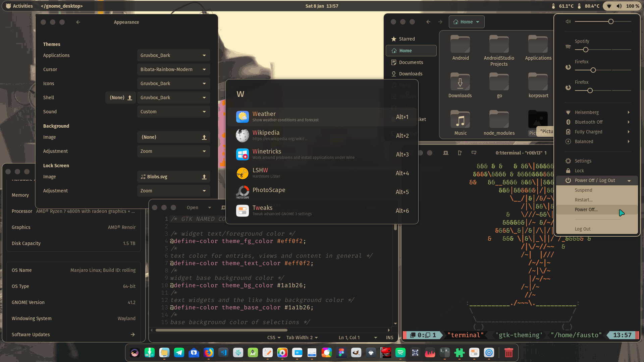
Task: Open the Icons theme dropdown
Action: coord(174,83)
